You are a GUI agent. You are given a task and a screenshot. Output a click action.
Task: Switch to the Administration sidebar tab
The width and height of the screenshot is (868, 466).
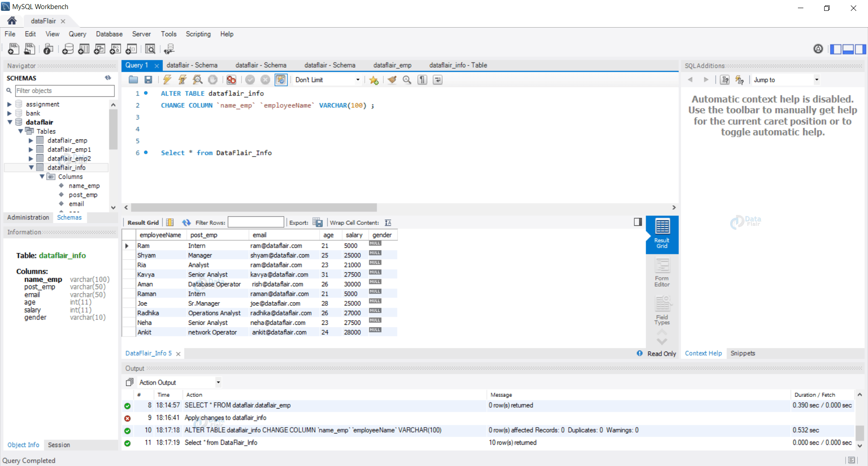[28, 217]
